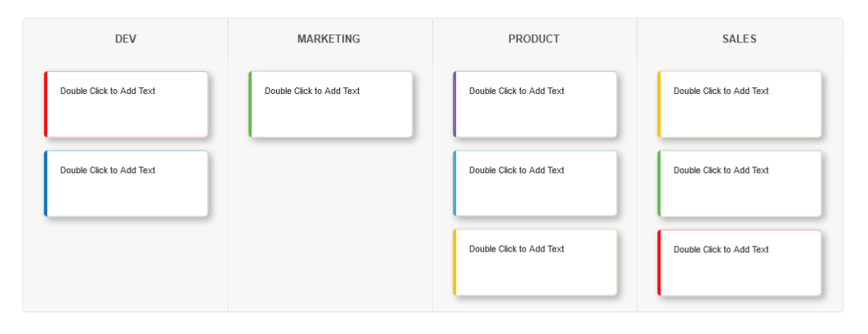Select the green-bordered card in SALES
Screen dimensions: 868x334
[740, 184]
